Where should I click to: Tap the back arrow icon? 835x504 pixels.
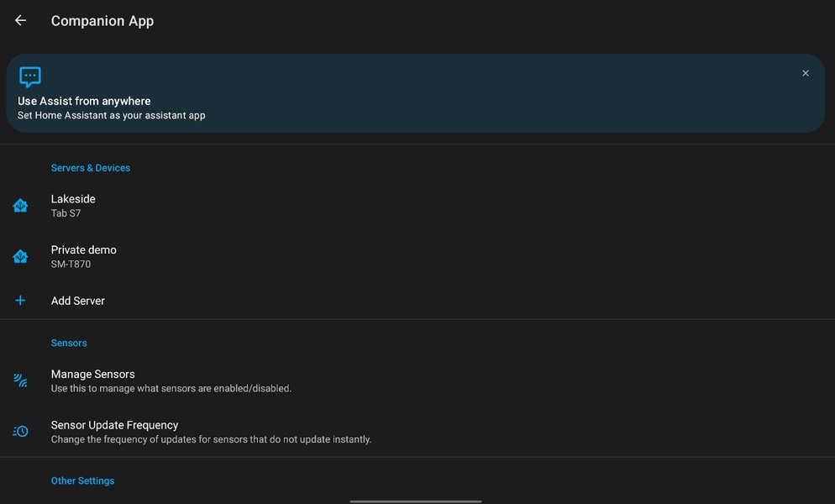click(20, 21)
